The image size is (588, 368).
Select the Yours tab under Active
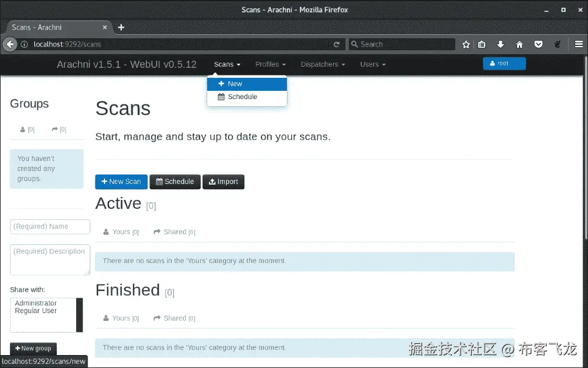pos(121,232)
